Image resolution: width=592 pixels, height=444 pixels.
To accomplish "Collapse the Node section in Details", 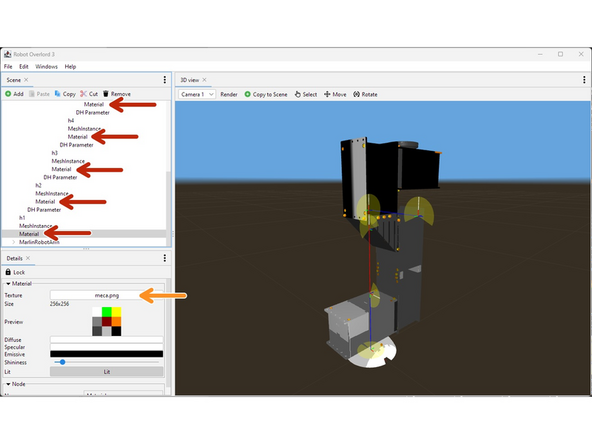I will point(8,384).
